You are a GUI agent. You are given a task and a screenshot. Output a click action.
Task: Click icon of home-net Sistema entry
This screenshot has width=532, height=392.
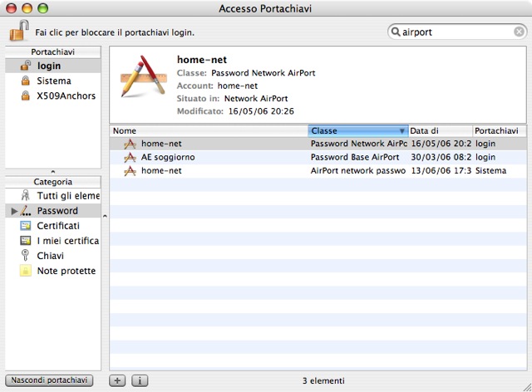point(130,170)
